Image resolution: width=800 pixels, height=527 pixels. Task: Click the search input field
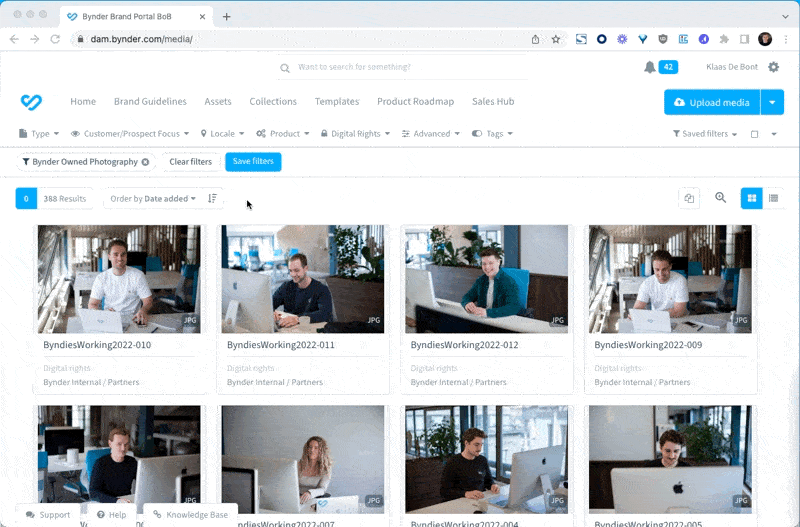(403, 67)
